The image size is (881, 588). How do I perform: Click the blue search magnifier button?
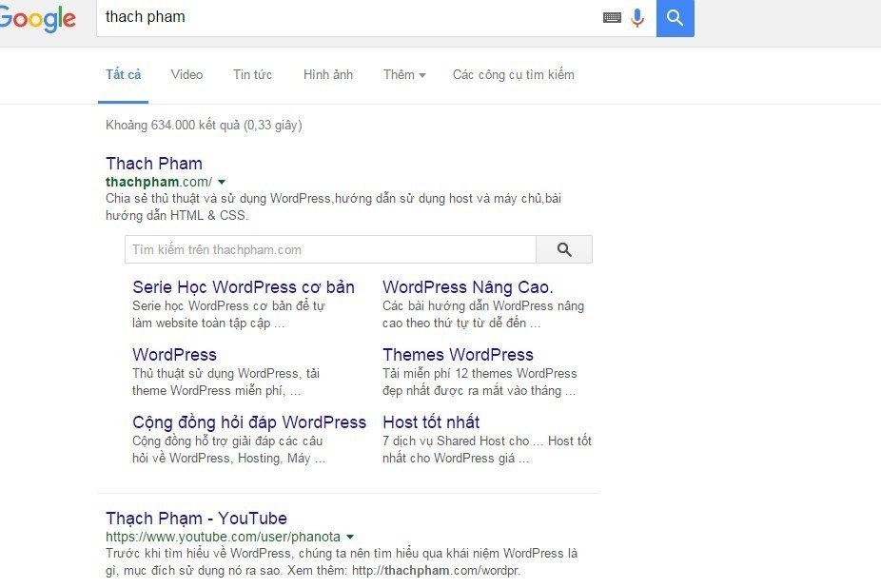pyautogui.click(x=675, y=18)
